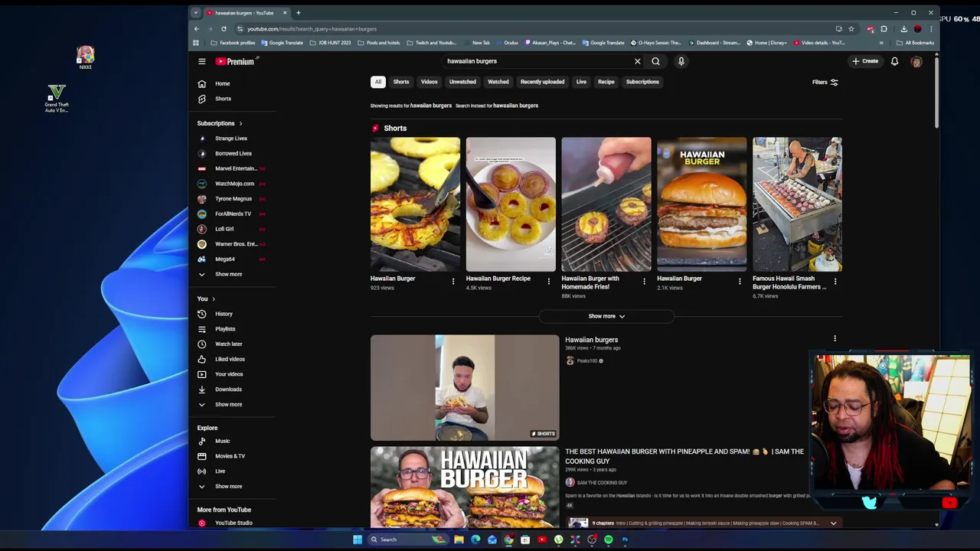The width and height of the screenshot is (980, 551).
Task: Clear the search box with the X
Action: click(637, 61)
